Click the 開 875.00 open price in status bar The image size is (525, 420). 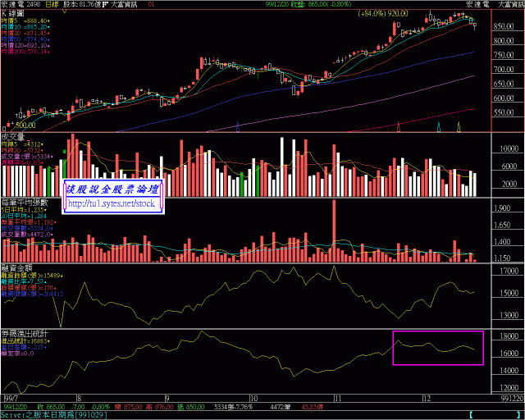pyautogui.click(x=127, y=407)
